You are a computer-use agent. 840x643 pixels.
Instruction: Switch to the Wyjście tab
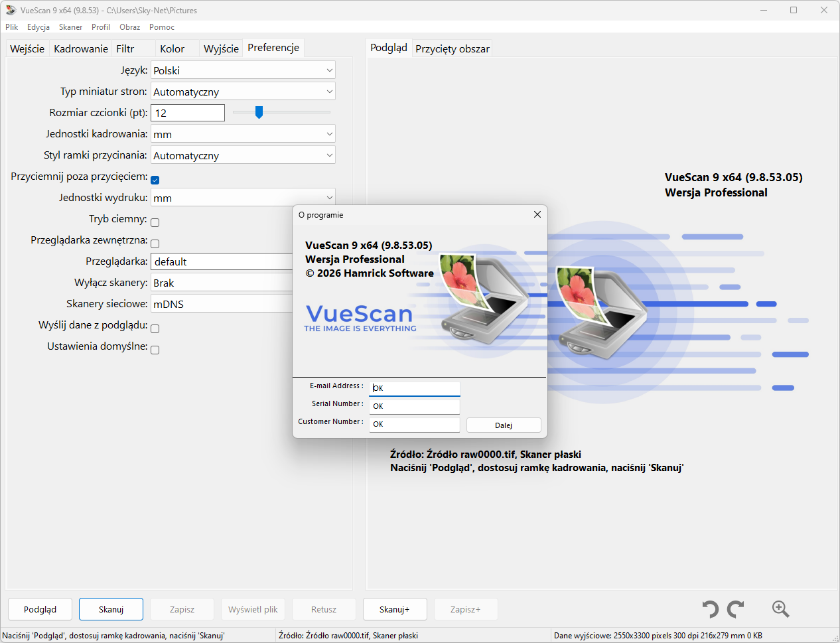[x=221, y=48]
